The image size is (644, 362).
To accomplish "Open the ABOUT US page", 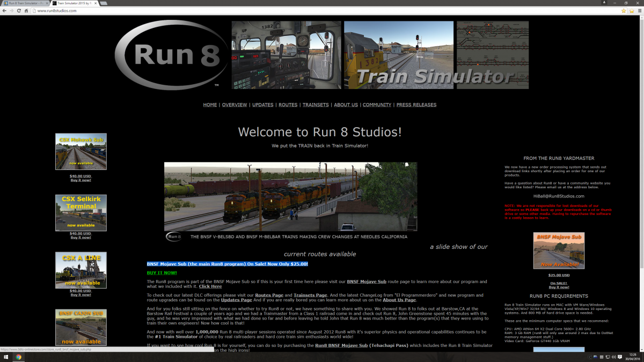I will [x=346, y=105].
